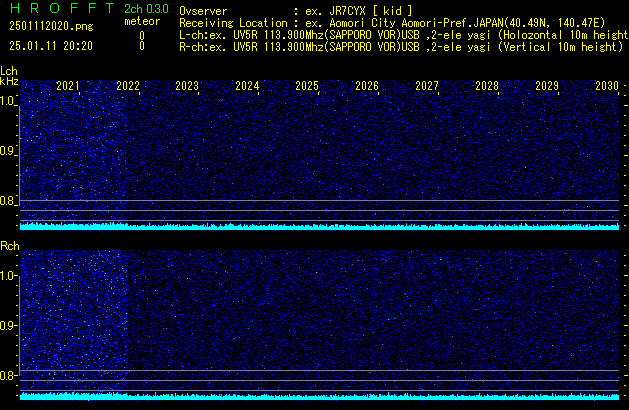Click the 2030 time marker

607,86
